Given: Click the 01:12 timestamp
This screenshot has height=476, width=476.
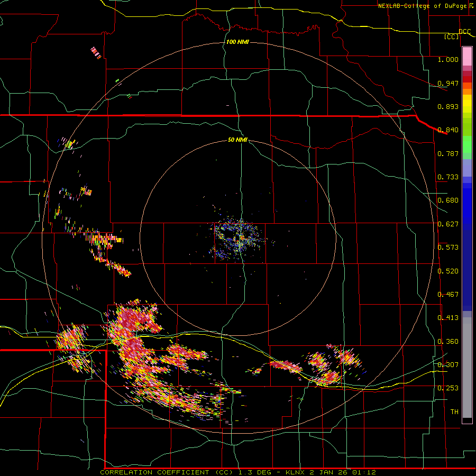Looking at the screenshot, I should (x=364, y=472).
